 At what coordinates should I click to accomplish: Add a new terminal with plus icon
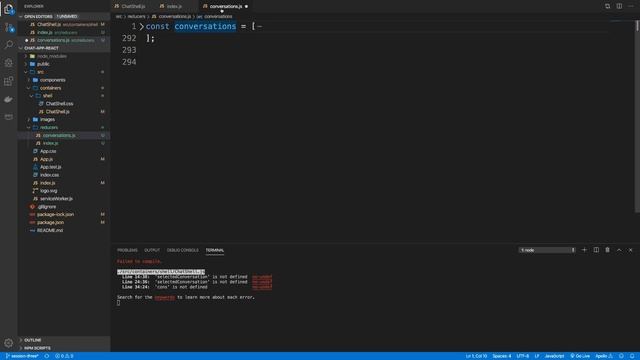pos(584,250)
